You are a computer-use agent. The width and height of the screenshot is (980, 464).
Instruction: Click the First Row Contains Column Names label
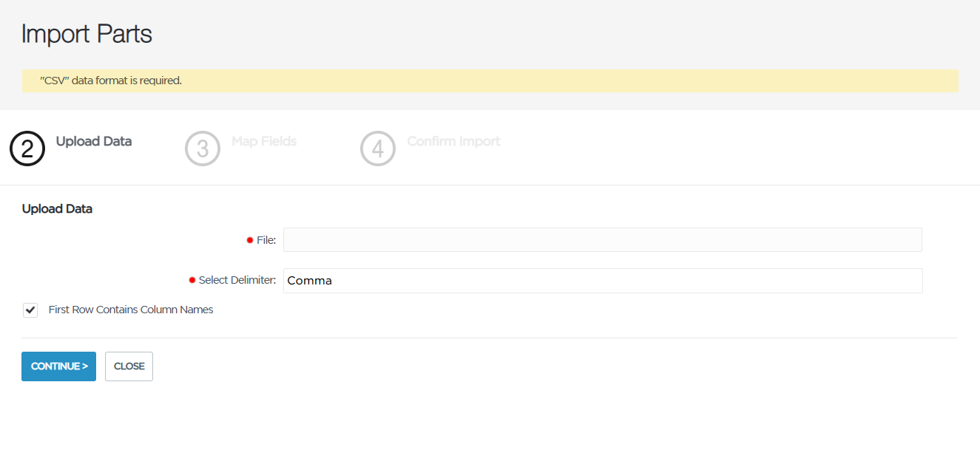click(x=131, y=310)
